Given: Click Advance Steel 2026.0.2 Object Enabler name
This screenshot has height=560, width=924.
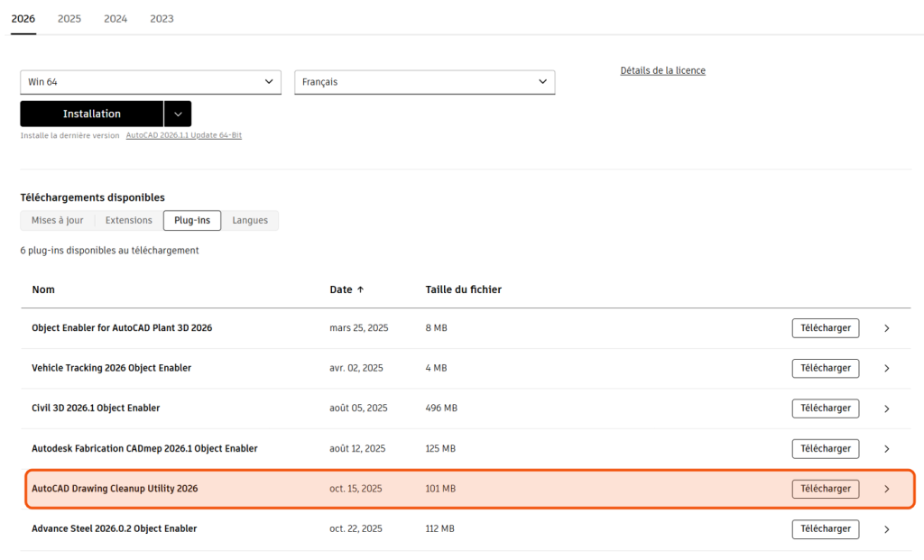Looking at the screenshot, I should (x=115, y=528).
